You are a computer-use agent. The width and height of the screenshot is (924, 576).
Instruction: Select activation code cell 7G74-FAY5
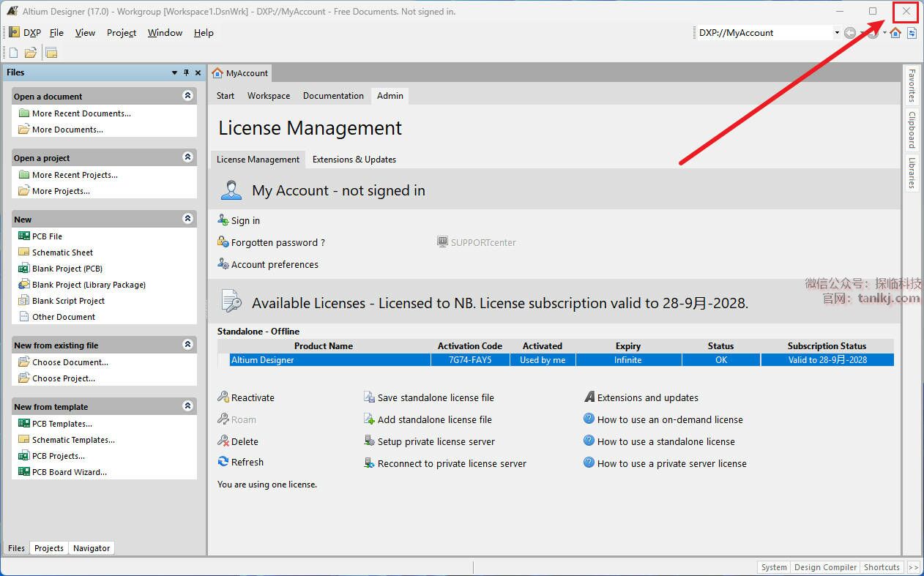470,360
